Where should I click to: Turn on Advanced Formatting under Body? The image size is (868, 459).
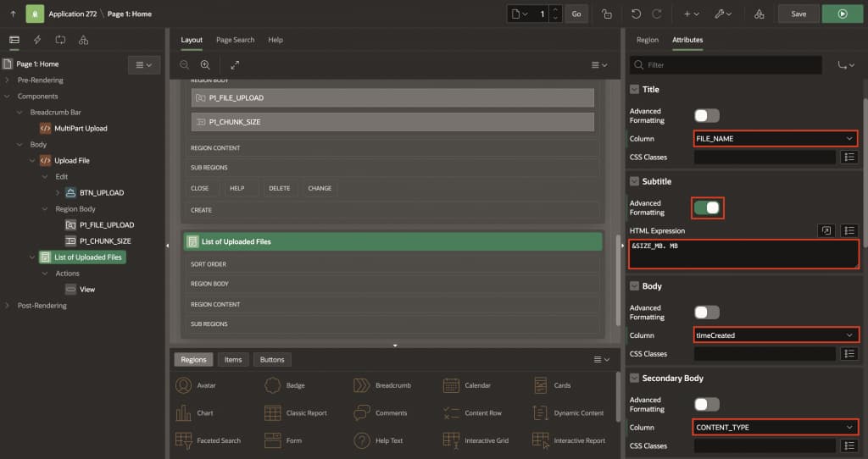pyautogui.click(x=706, y=312)
